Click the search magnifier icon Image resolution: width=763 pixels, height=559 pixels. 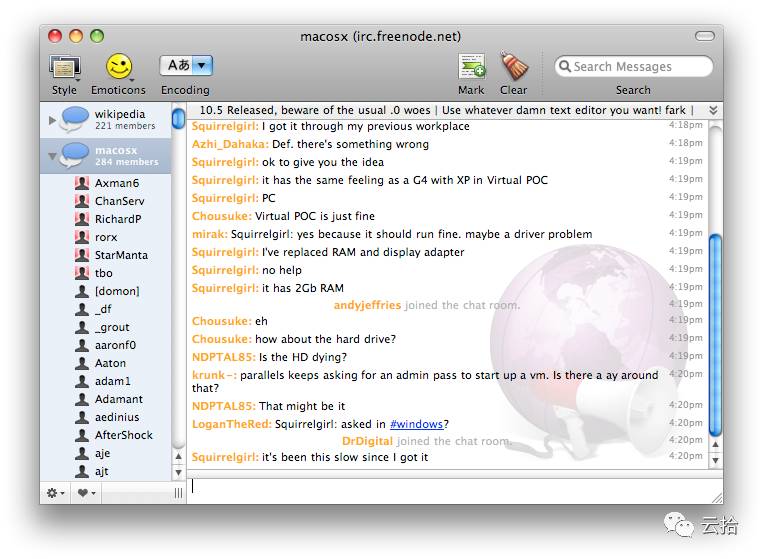click(x=564, y=66)
